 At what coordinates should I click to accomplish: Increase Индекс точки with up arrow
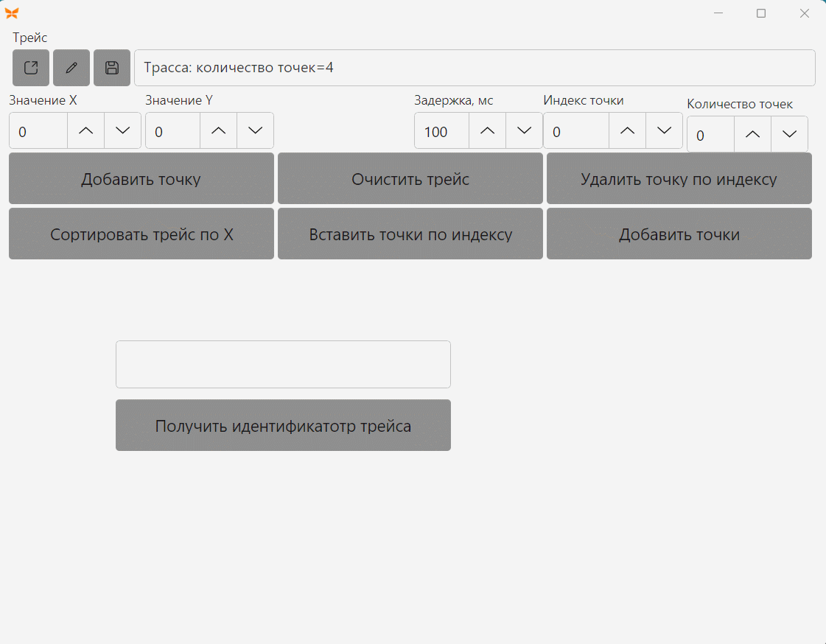627,130
